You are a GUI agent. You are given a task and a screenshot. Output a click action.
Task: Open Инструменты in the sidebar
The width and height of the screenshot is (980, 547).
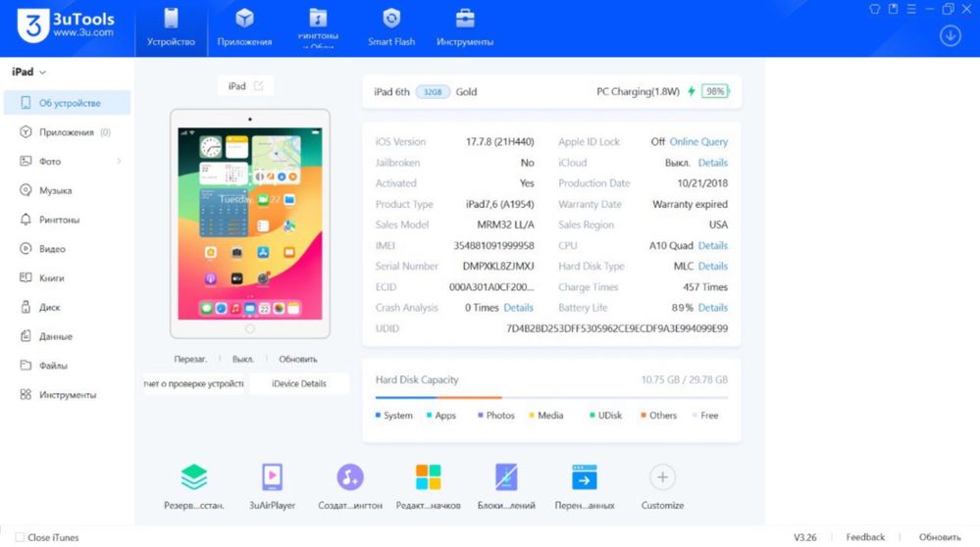pyautogui.click(x=68, y=395)
